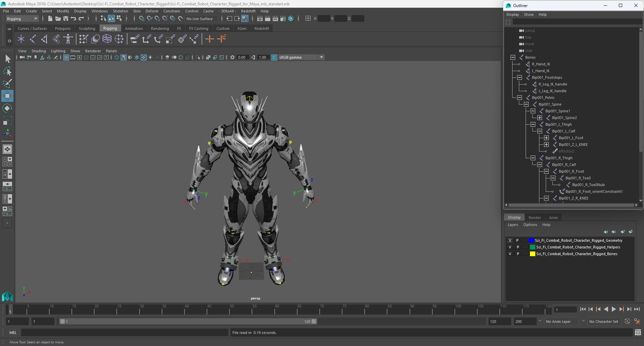Click the New Scene icon
Screen dimensions: 644x346
(x=50, y=19)
